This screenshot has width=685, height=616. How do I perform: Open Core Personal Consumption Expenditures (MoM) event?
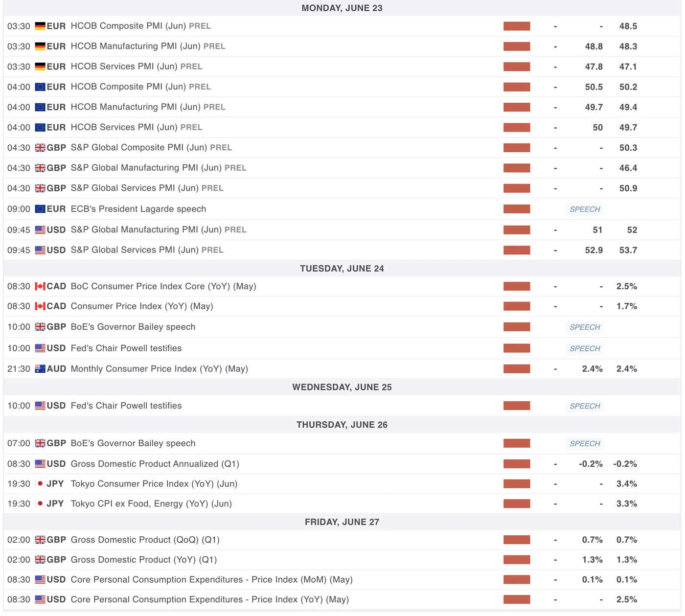211,579
